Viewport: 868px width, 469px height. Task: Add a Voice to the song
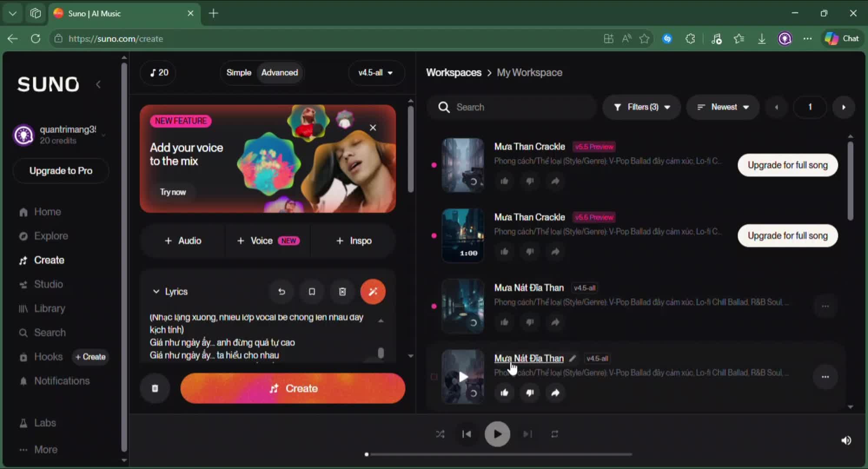268,241
